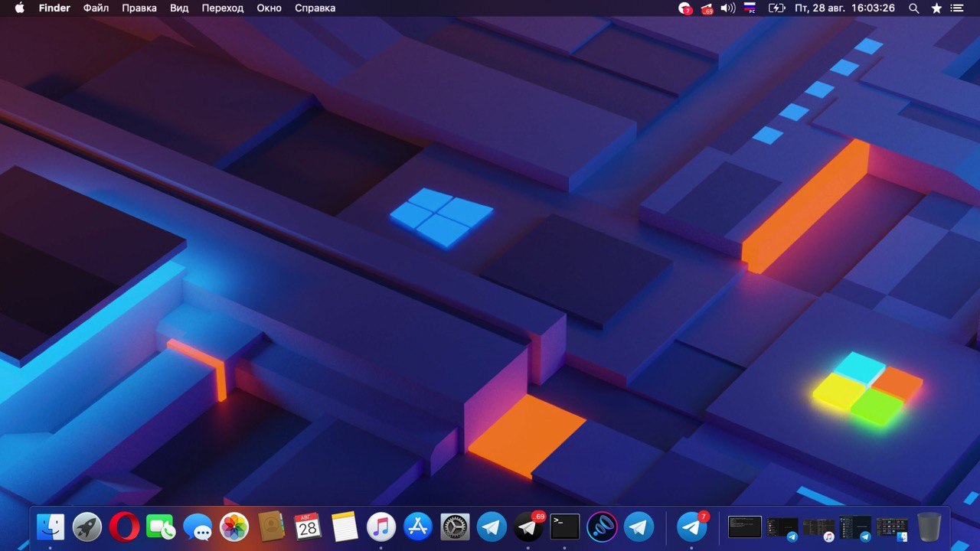Switch input source via Russian flag

[x=750, y=8]
